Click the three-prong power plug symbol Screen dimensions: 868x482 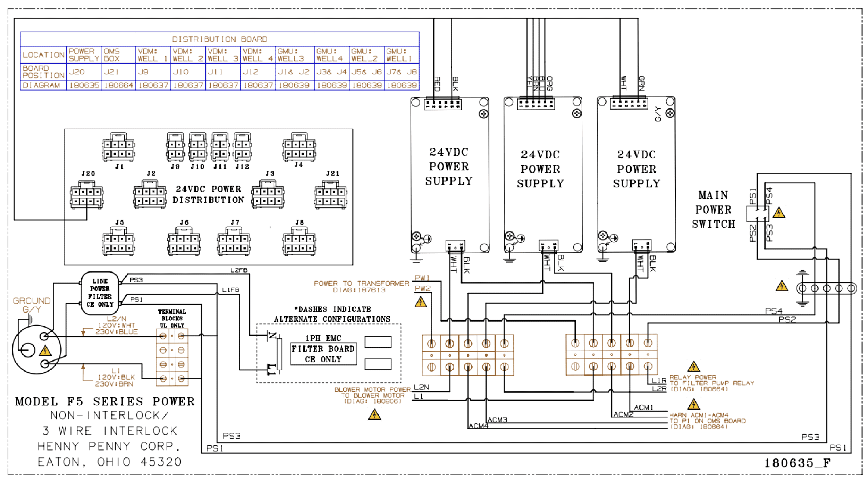coord(36,349)
